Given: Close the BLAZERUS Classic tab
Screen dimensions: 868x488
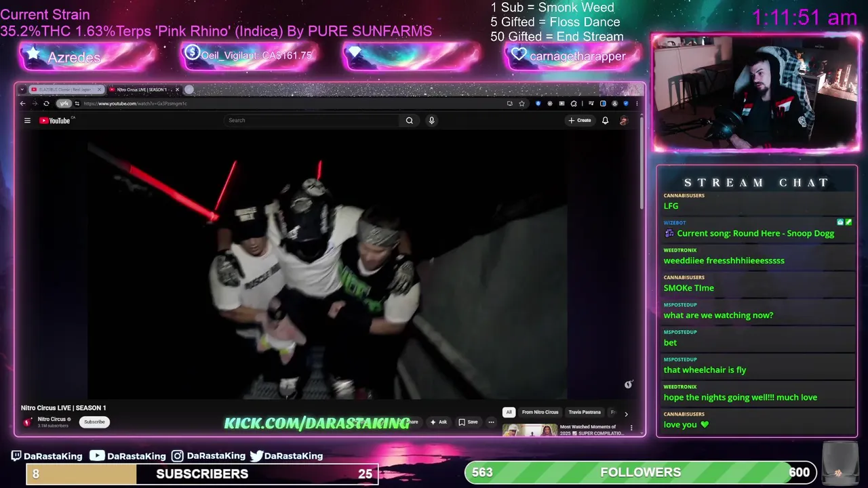Looking at the screenshot, I should pos(99,89).
